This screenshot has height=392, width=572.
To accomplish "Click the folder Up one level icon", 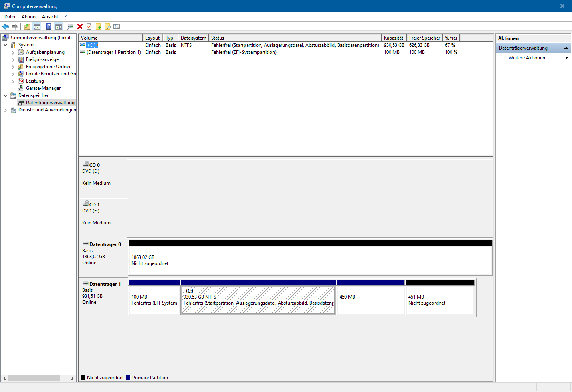I will 27,26.
